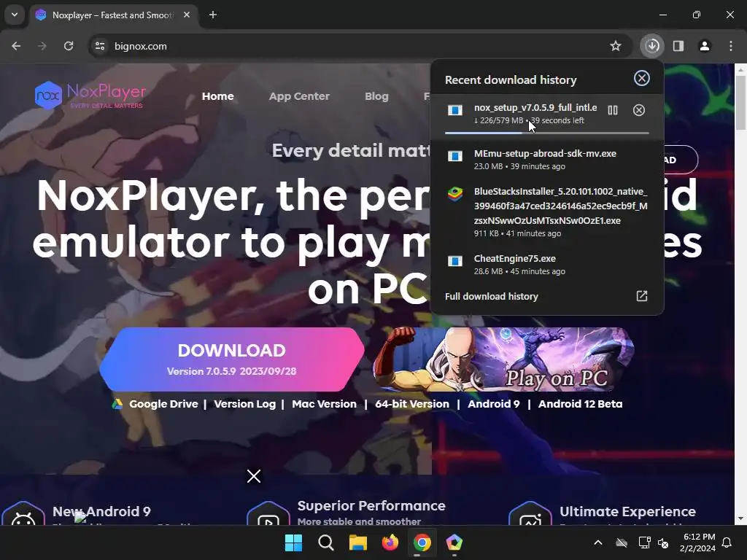This screenshot has width=747, height=560.
Task: Close the Noxplayer browser tab
Action: coord(187,15)
